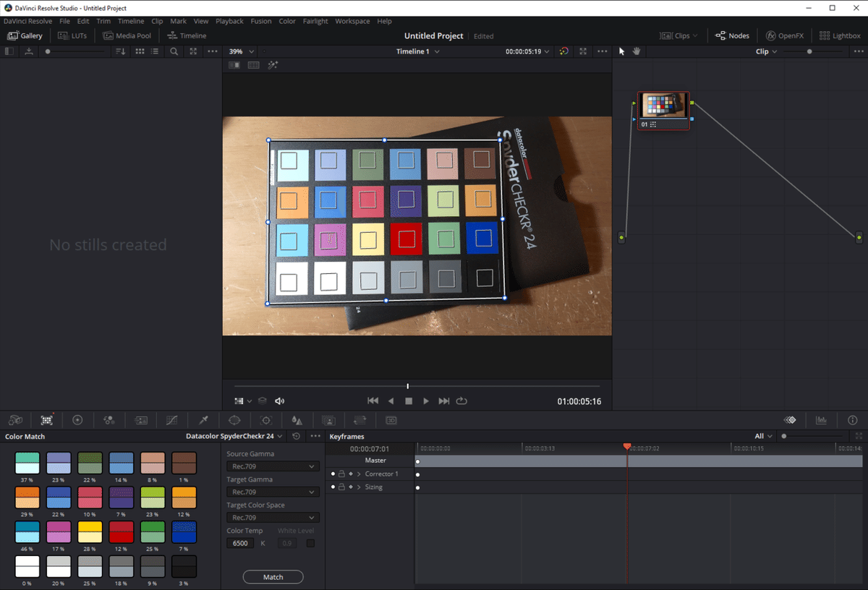Image resolution: width=868 pixels, height=590 pixels.
Task: Open the Datacolor SpyderCheckr 24 chart dropdown
Action: pos(234,436)
